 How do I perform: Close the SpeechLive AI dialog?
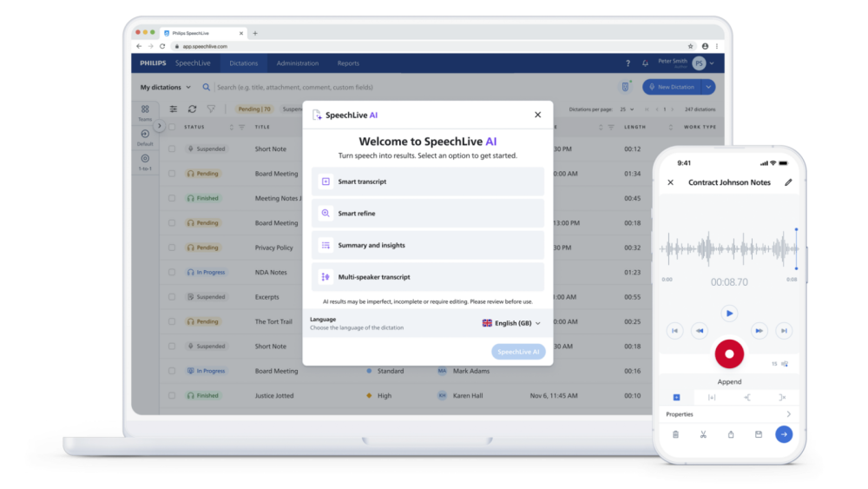537,115
